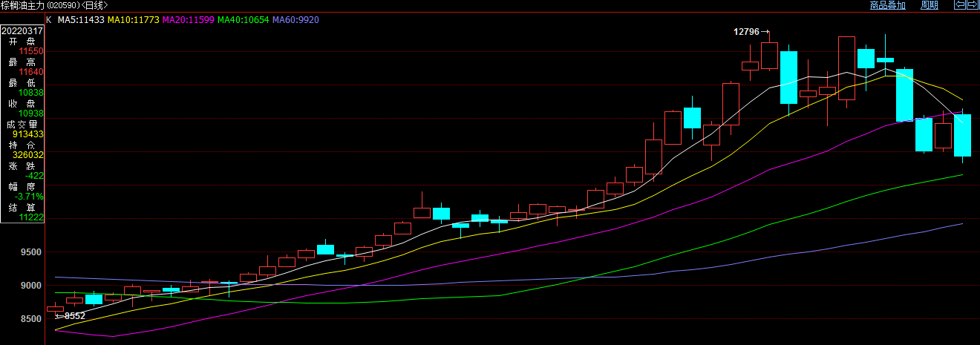980x345 pixels.
Task: Click the settlement value 11222
Action: pos(32,217)
